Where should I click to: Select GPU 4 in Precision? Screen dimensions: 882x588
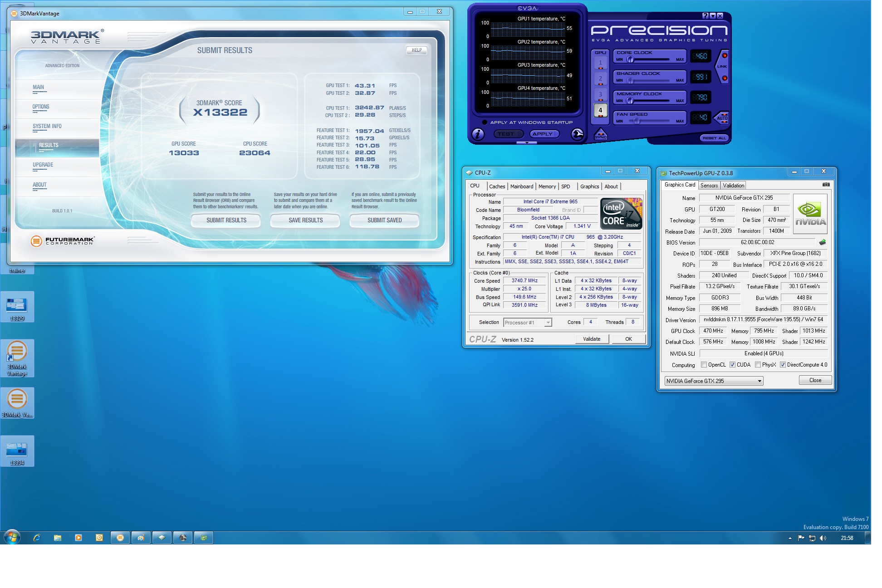pos(600,110)
